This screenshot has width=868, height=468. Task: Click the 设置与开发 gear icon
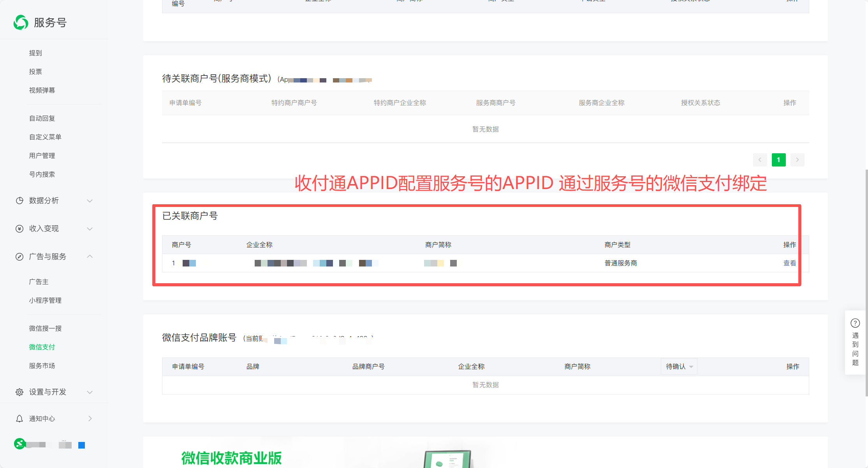coord(19,392)
